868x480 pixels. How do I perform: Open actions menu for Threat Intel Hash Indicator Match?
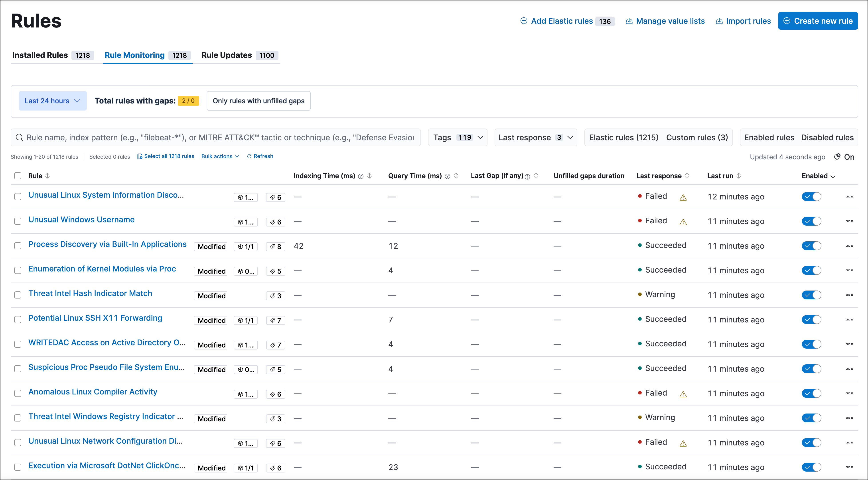tap(849, 295)
